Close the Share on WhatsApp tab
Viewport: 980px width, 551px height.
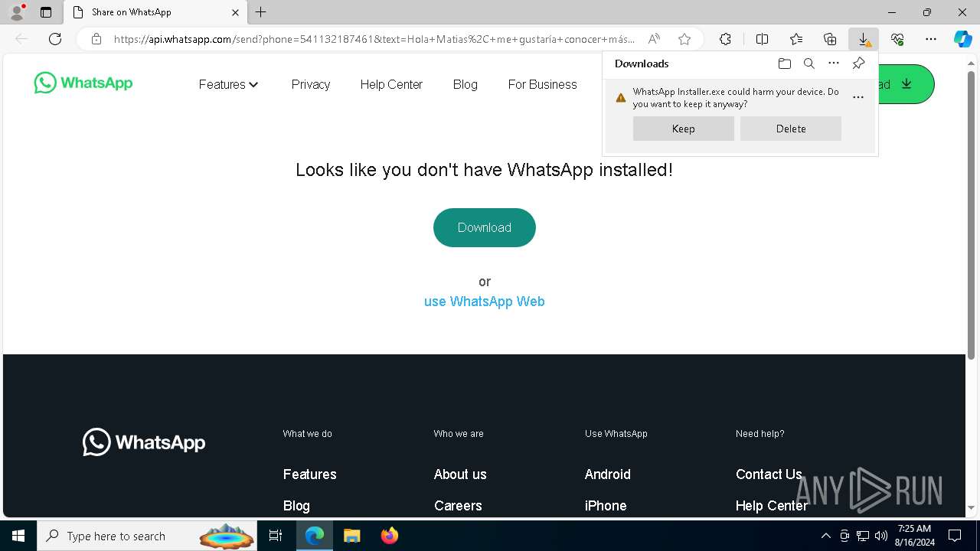(235, 12)
